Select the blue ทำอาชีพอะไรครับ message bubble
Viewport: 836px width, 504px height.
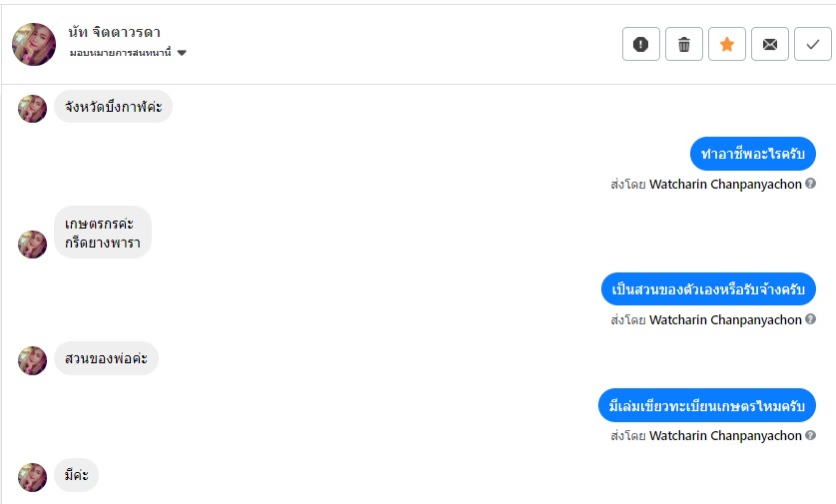tap(753, 154)
